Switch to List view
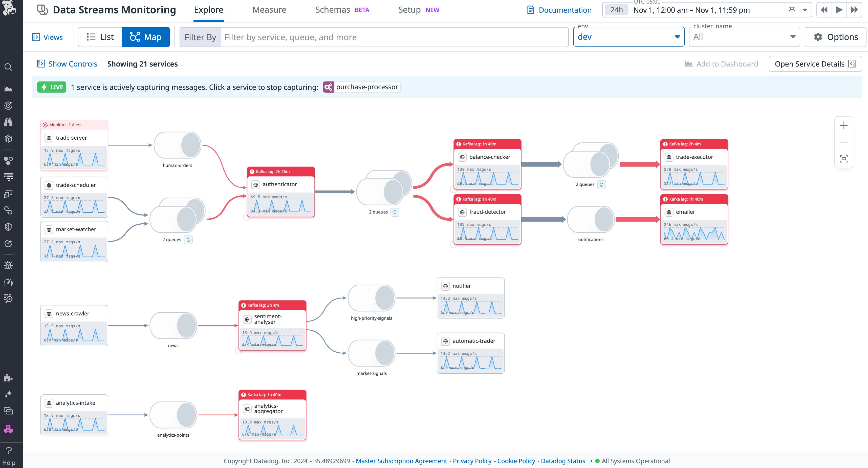 click(x=99, y=37)
